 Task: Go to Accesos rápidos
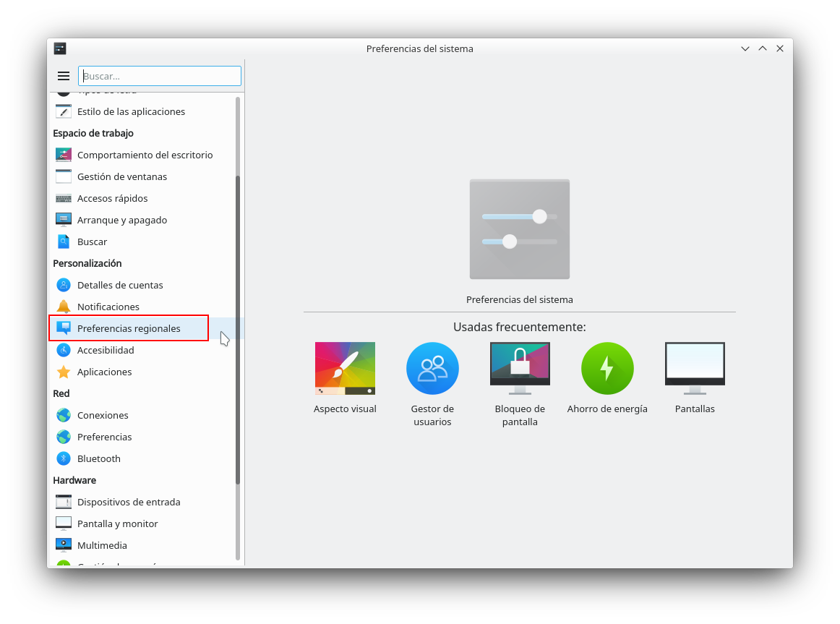112,198
